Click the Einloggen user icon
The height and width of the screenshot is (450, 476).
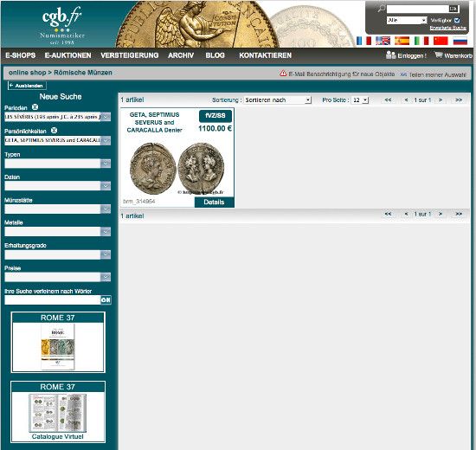click(390, 55)
